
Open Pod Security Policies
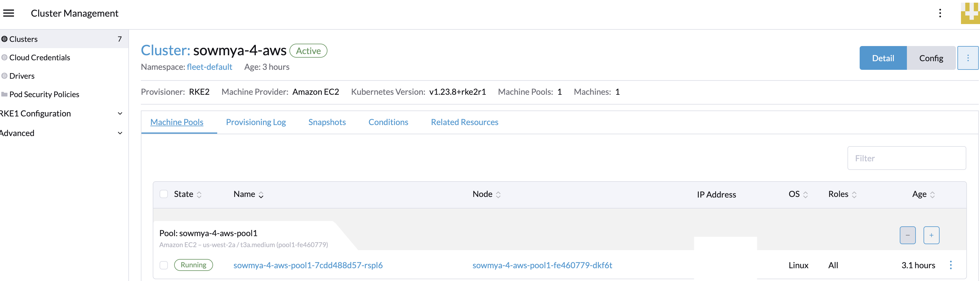tap(45, 94)
